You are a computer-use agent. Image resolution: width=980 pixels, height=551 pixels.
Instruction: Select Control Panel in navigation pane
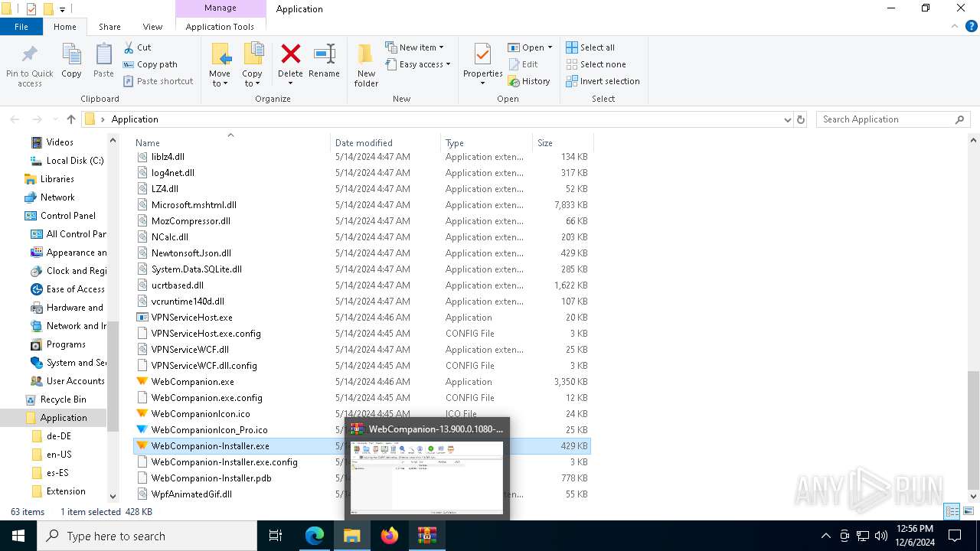[68, 216]
